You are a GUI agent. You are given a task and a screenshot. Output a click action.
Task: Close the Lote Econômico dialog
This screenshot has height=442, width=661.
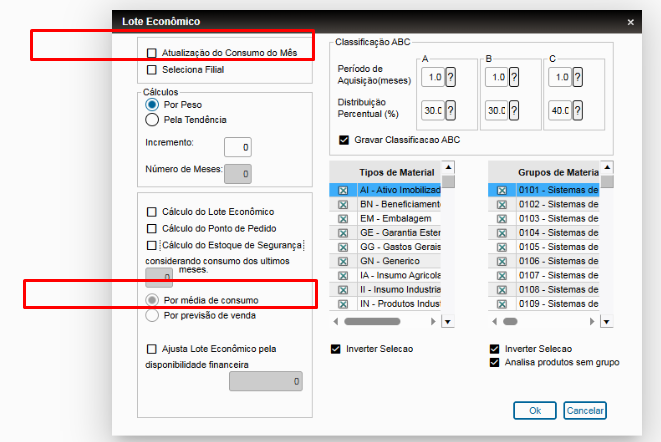pyautogui.click(x=631, y=22)
